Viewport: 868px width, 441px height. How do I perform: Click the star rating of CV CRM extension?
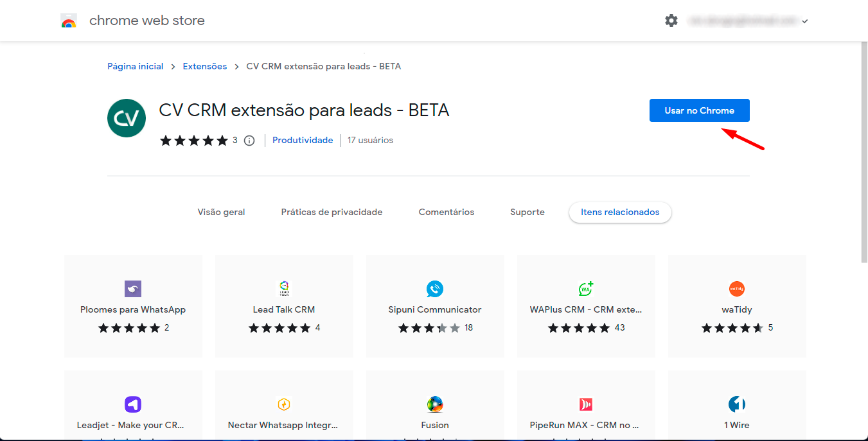(194, 140)
